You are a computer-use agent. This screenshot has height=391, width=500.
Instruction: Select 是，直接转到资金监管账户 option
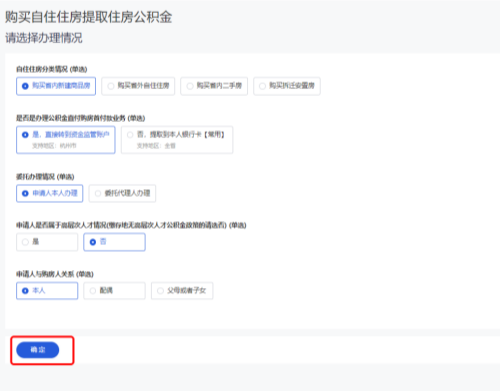66,140
